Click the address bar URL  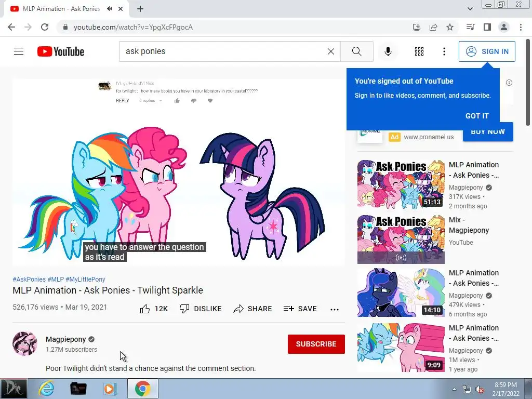pyautogui.click(x=133, y=27)
